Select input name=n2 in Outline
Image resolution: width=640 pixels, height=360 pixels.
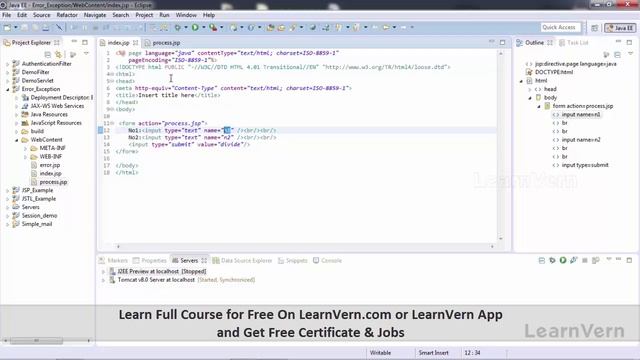coord(581,140)
